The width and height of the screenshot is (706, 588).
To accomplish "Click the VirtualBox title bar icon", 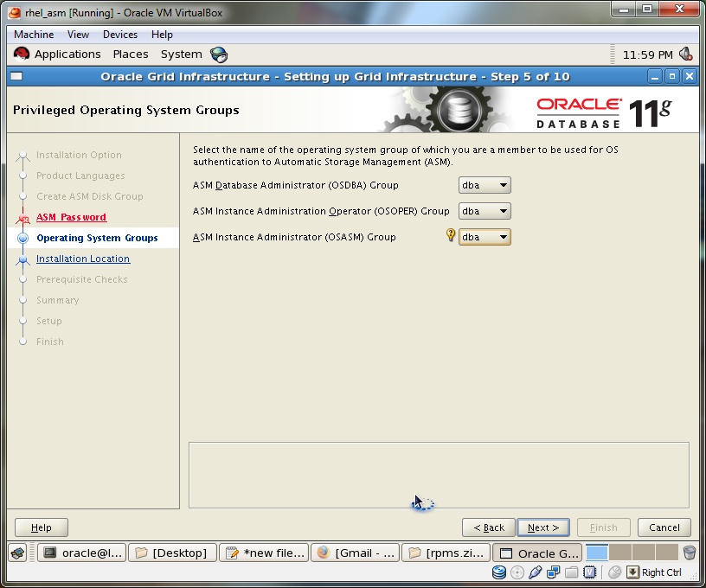I will click(15, 13).
